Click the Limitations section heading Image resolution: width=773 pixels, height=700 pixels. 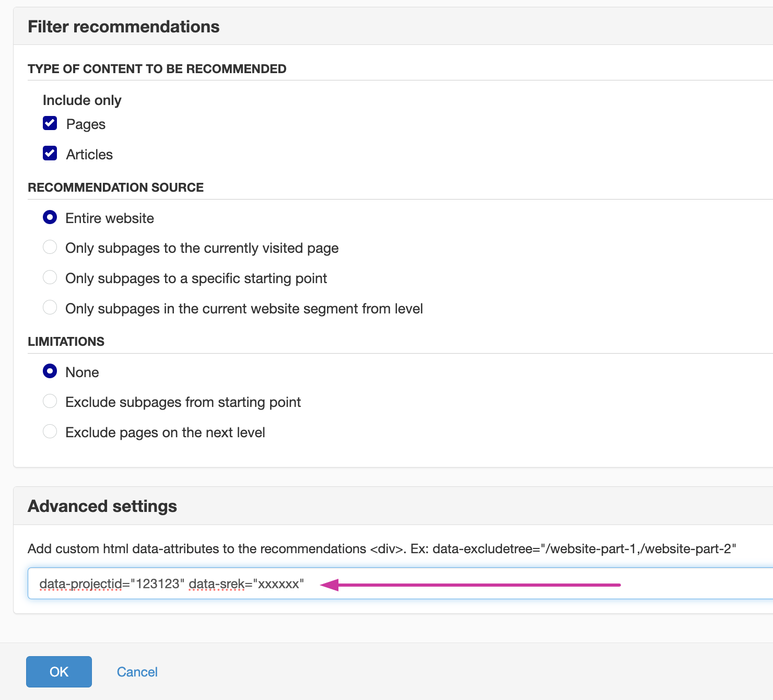click(x=66, y=342)
